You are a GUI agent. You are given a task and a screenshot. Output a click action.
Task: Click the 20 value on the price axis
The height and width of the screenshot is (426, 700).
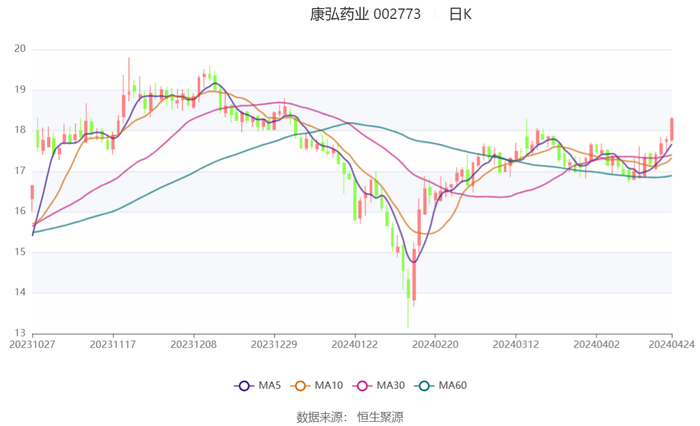point(20,49)
